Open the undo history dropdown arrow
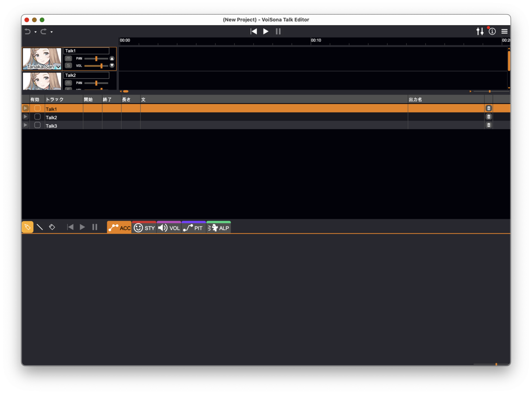The width and height of the screenshot is (532, 394). pyautogui.click(x=35, y=32)
